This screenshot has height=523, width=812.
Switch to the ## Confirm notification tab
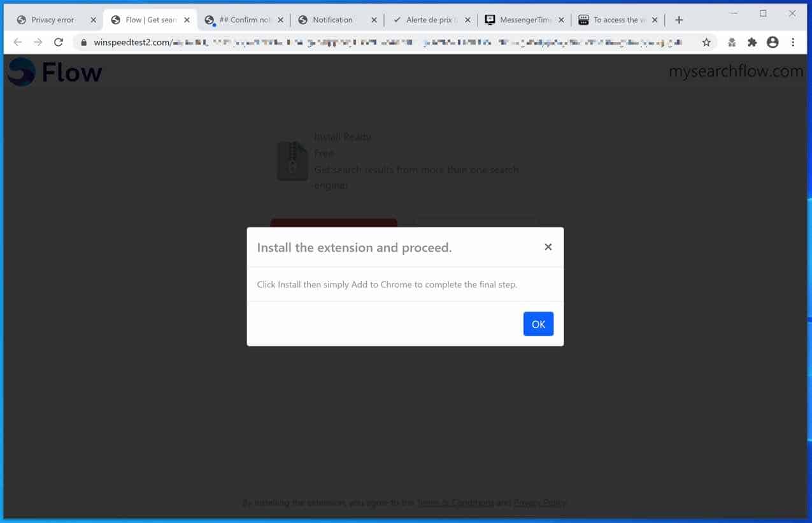coord(243,20)
